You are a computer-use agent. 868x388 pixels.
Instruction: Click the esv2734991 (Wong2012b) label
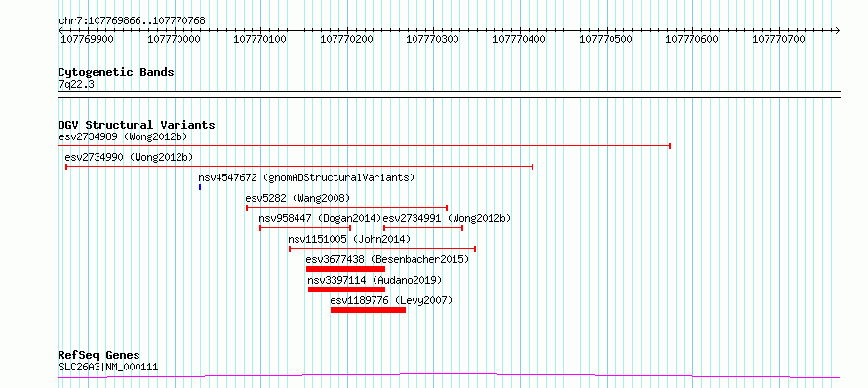[x=448, y=218]
